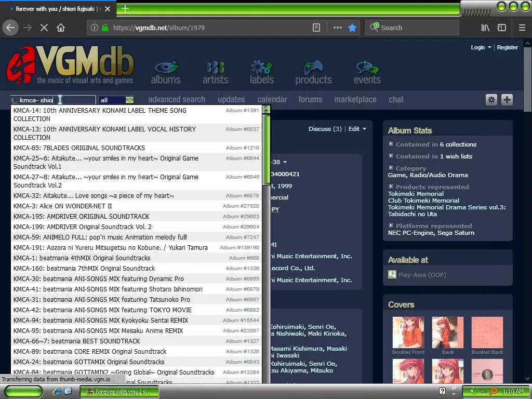
Task: Expand the Login dropdown arrow
Action: click(489, 47)
